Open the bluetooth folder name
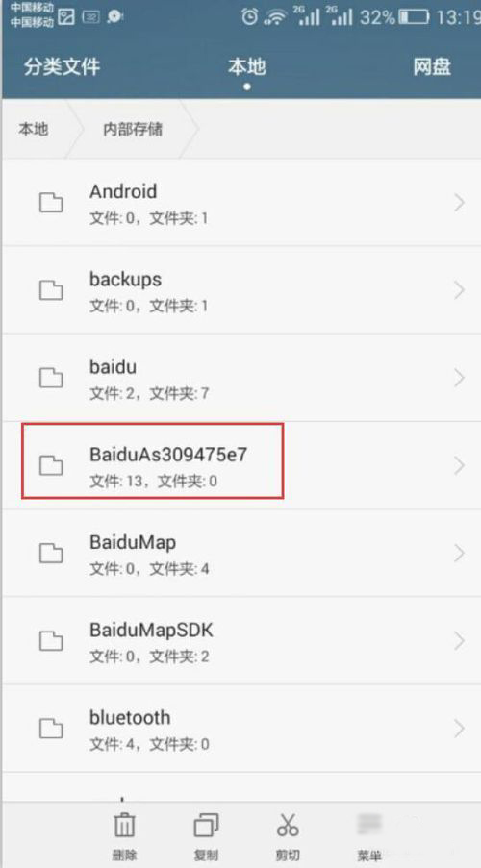This screenshot has width=481, height=868. (x=130, y=717)
